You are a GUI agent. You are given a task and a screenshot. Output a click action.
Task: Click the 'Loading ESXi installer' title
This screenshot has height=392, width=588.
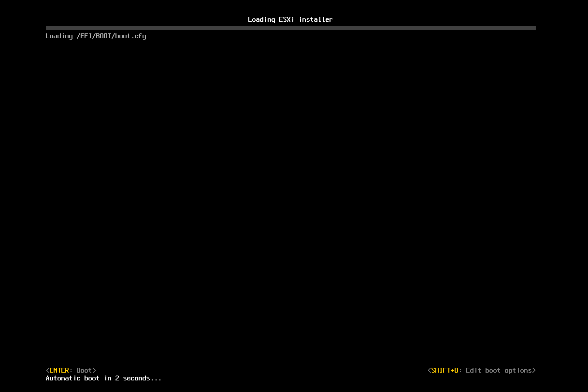(x=290, y=19)
